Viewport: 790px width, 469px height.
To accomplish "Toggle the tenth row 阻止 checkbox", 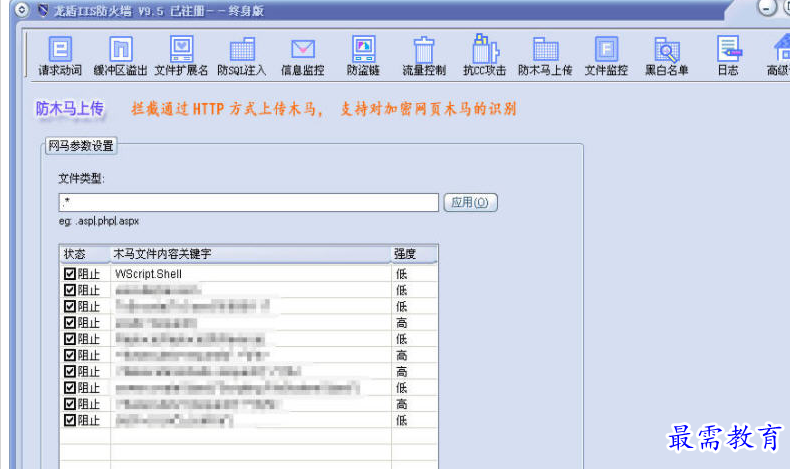I will (x=70, y=420).
